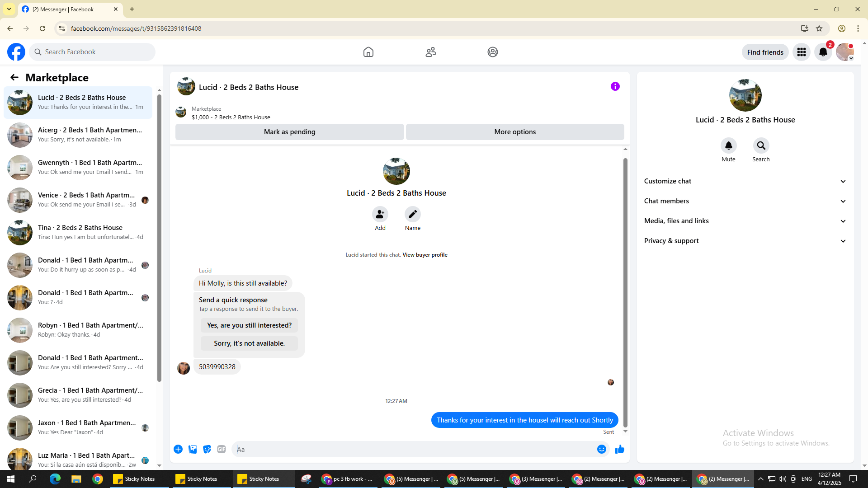This screenshot has width=868, height=488.
Task: Open the emoji picker in message box
Action: pyautogui.click(x=602, y=449)
